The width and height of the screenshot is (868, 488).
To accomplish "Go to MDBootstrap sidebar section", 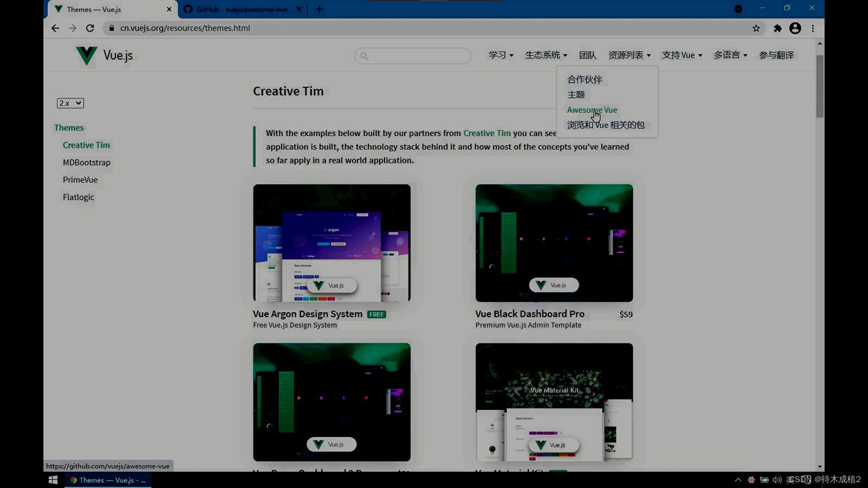I will 86,162.
